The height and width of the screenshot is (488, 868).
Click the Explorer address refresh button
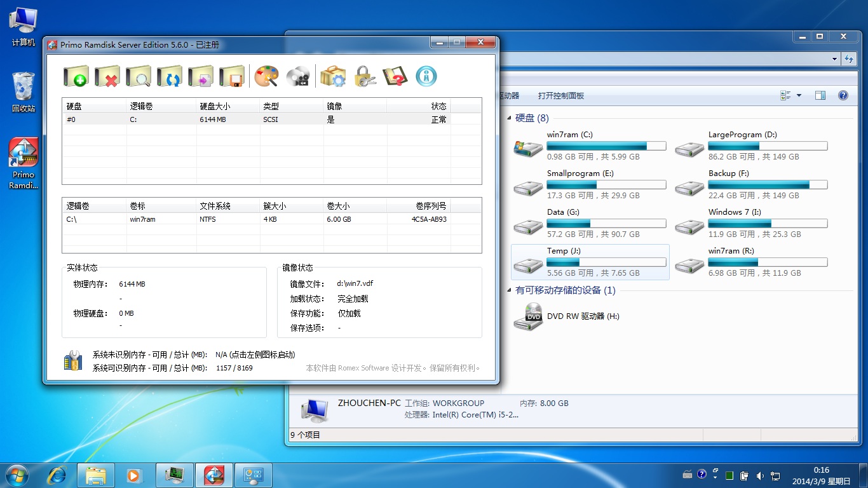tap(848, 58)
